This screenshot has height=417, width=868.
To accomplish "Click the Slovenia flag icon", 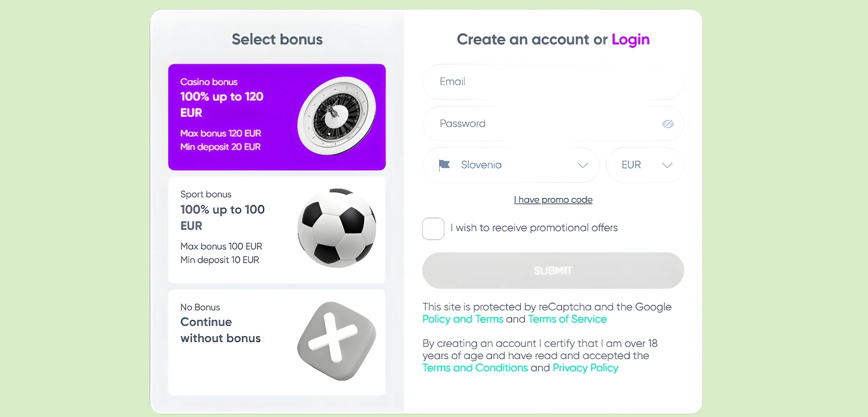I will click(444, 165).
